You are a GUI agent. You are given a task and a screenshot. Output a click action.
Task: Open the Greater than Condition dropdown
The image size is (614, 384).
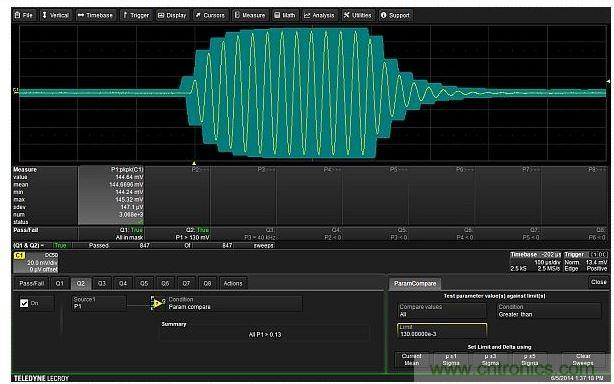tap(549, 311)
